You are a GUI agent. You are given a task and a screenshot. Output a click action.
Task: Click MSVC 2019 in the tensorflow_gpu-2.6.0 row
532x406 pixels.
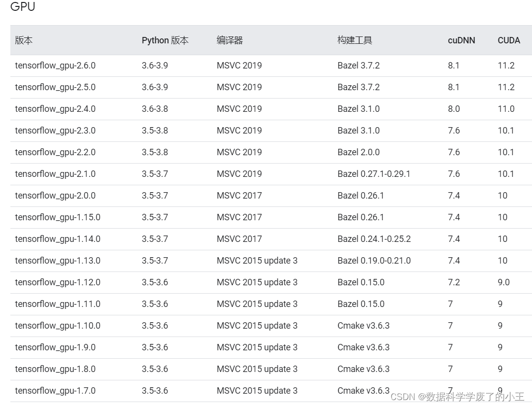coord(239,66)
